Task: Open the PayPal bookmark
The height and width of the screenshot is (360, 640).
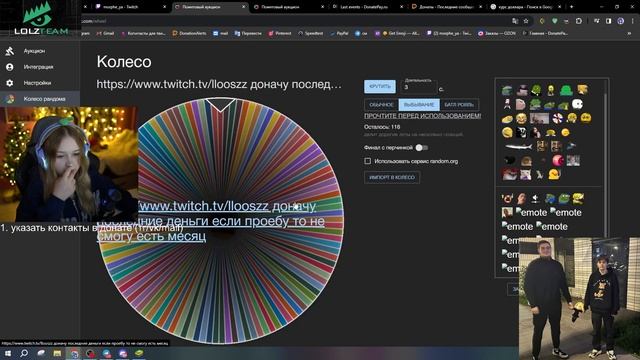Action: (340, 33)
